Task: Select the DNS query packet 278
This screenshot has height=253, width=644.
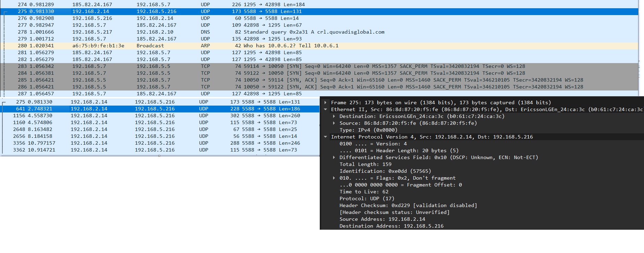Action: click(206, 32)
